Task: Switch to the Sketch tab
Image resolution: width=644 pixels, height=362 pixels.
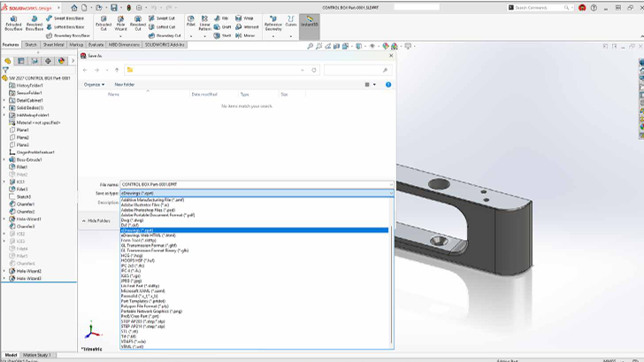Action: [x=31, y=44]
